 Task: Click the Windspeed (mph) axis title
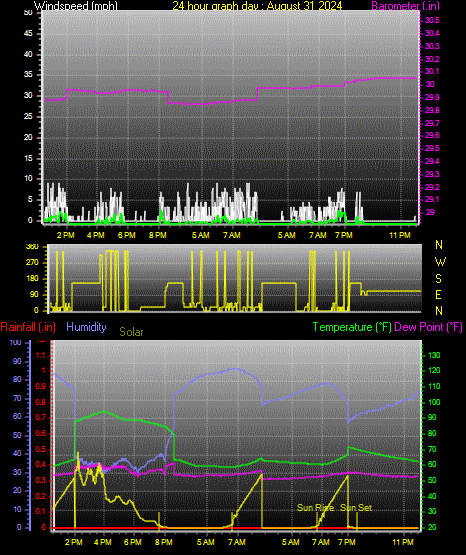(75, 6)
